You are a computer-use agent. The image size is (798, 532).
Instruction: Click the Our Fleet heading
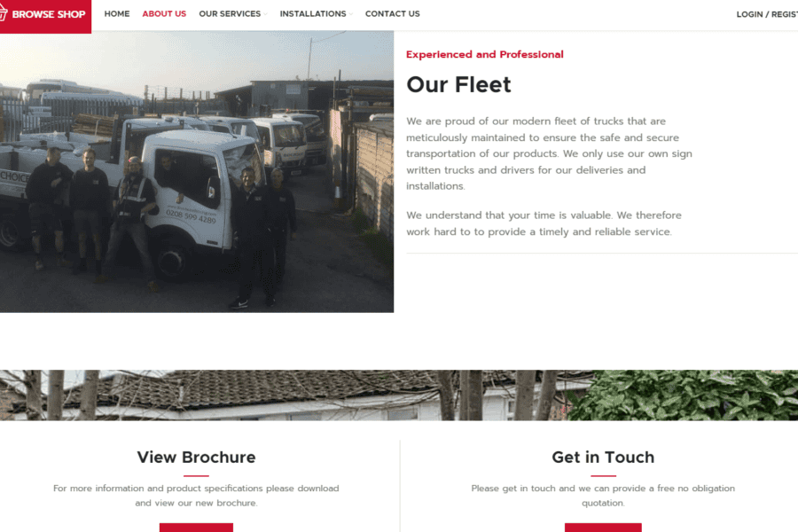[x=458, y=84]
